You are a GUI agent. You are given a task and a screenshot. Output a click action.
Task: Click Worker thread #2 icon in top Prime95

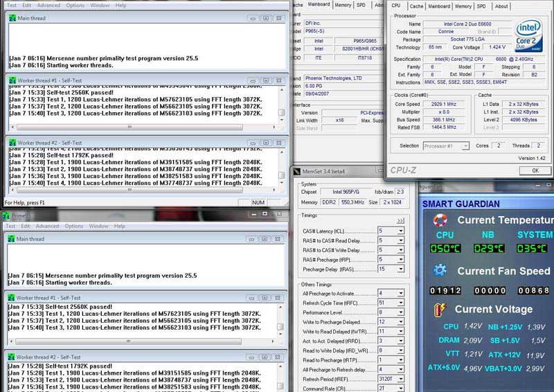pos(12,143)
